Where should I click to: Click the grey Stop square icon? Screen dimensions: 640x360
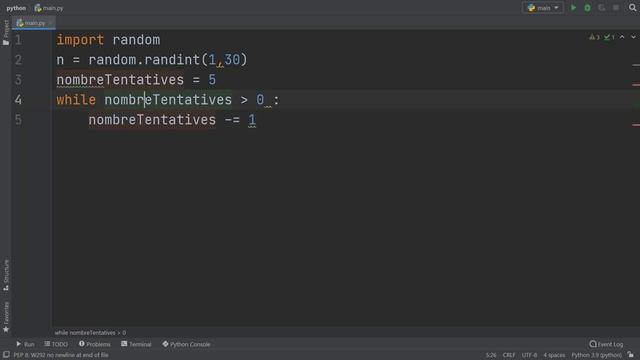point(616,8)
